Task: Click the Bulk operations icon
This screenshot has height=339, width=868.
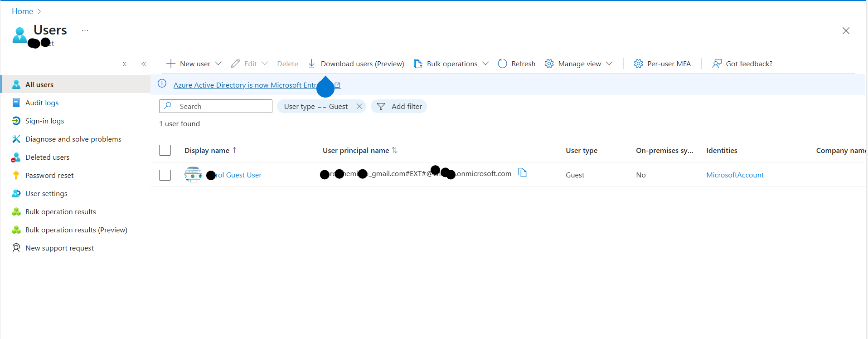Action: point(418,64)
